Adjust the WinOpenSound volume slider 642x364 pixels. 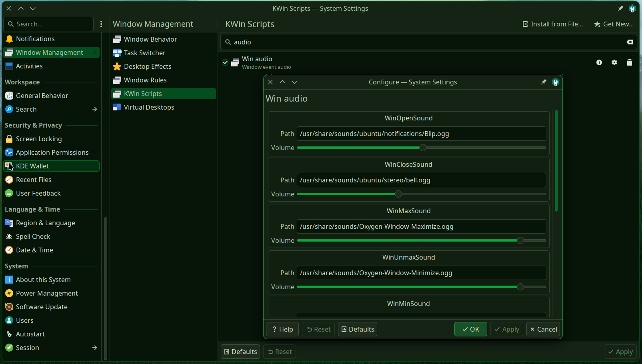(422, 148)
